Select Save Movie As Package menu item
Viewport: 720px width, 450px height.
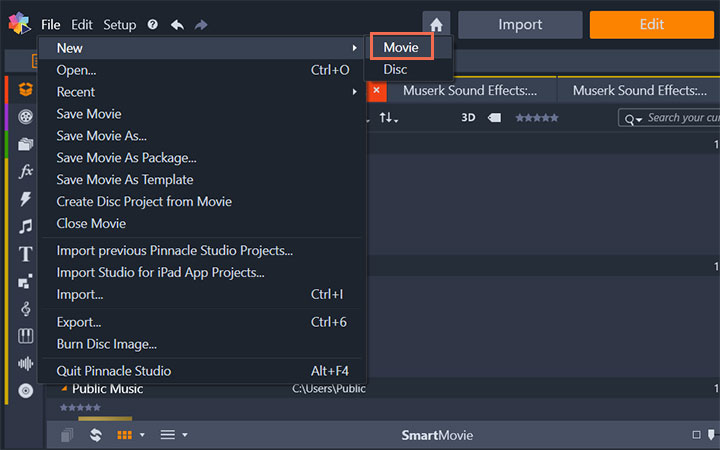[126, 158]
